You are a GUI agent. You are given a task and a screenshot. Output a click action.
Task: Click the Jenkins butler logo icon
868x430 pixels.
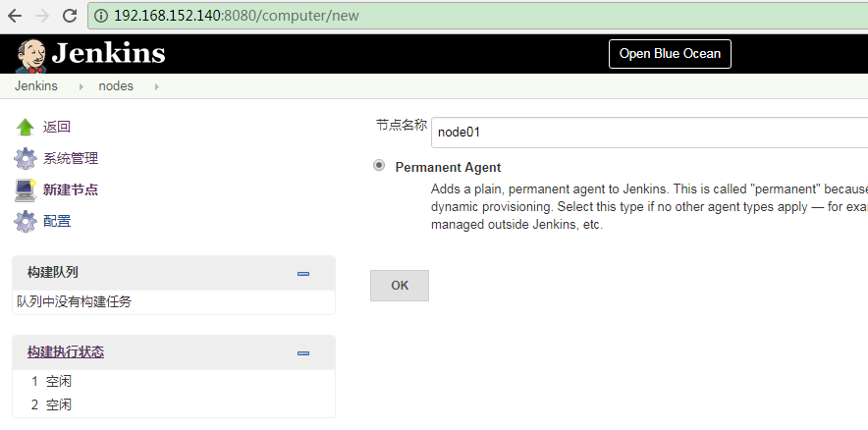click(31, 54)
